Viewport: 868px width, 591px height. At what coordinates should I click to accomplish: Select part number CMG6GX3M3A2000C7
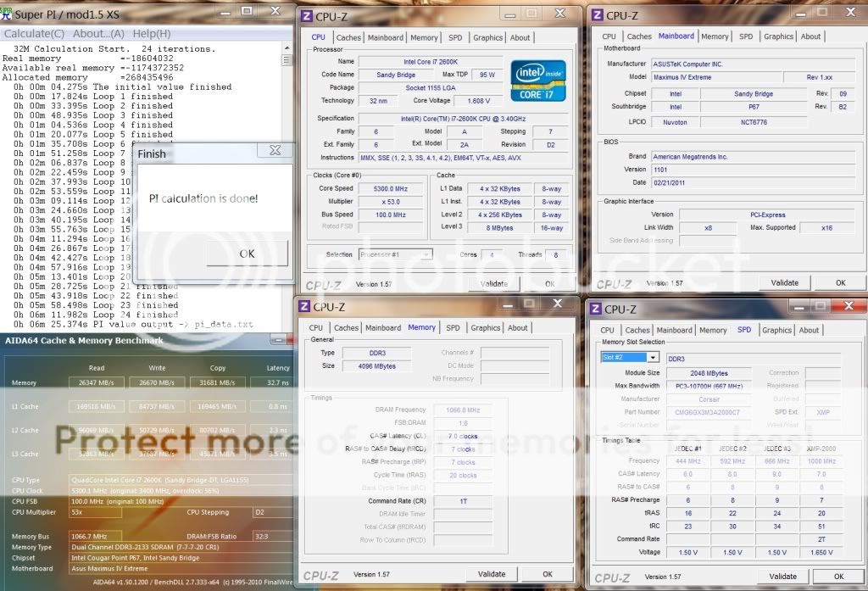coord(709,412)
